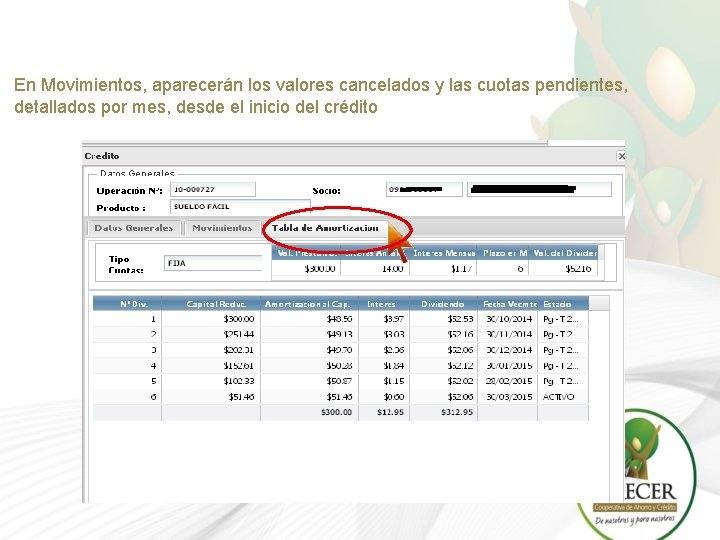The height and width of the screenshot is (540, 720).
Task: Select annual interest cell 14.00
Action: pyautogui.click(x=375, y=268)
